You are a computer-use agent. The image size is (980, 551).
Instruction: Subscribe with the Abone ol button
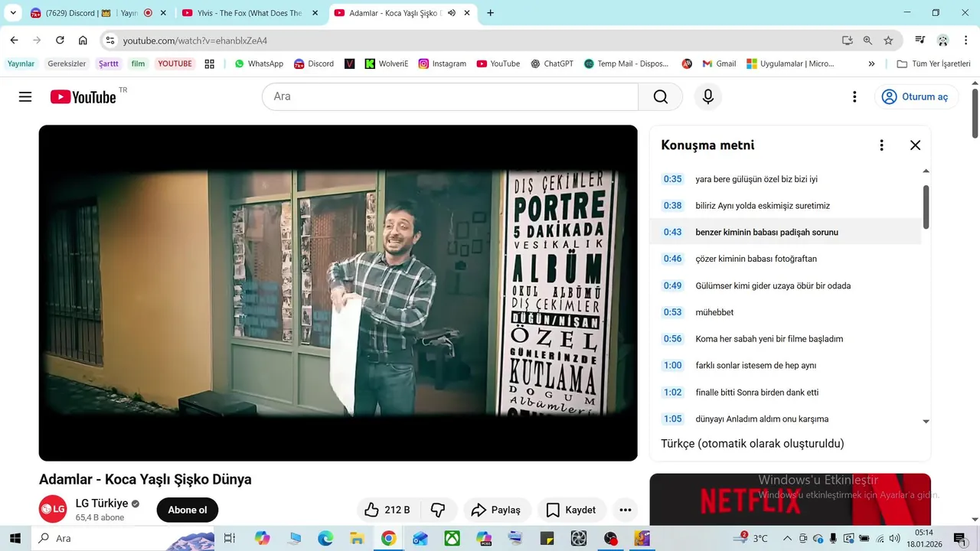point(188,510)
